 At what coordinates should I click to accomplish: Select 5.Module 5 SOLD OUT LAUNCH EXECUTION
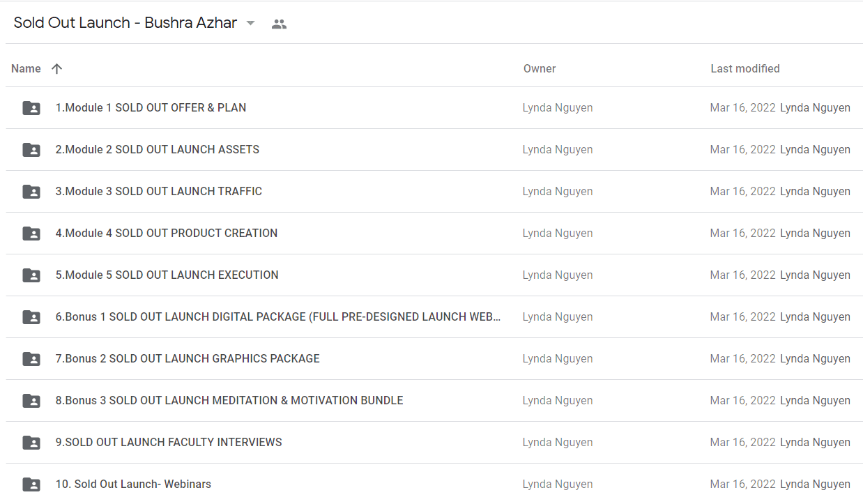click(167, 275)
